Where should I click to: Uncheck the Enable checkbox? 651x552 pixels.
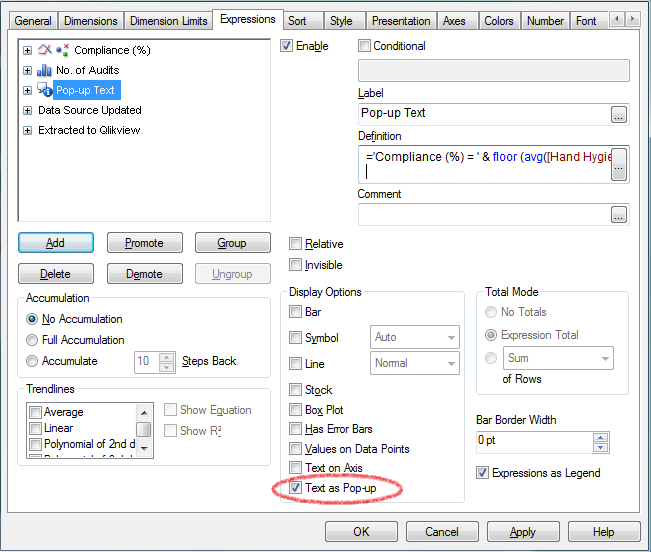286,46
